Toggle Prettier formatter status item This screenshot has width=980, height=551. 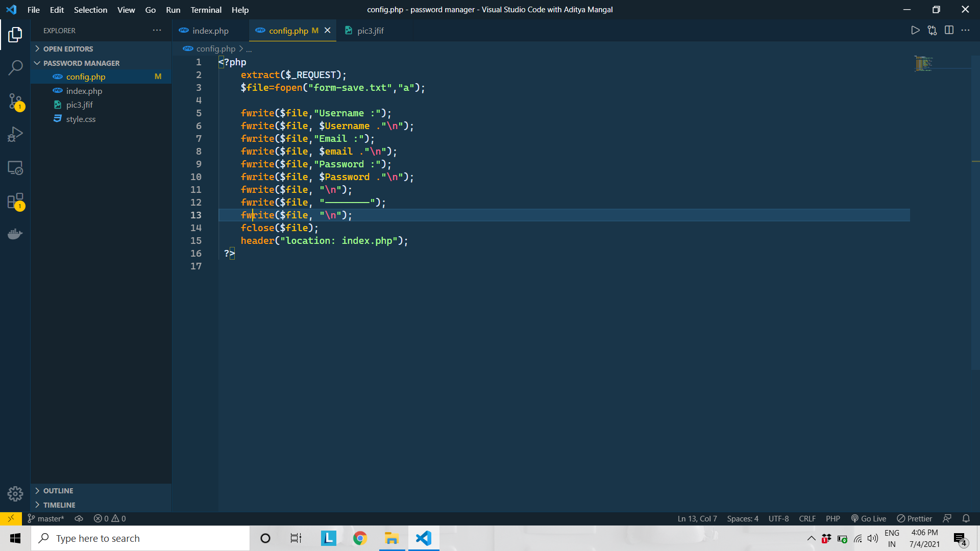coord(915,518)
